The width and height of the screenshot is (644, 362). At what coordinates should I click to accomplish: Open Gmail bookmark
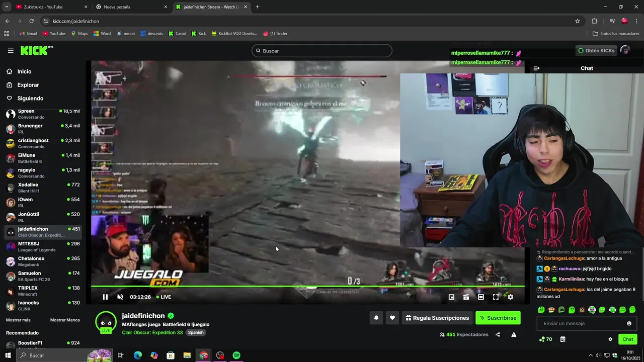pyautogui.click(x=28, y=34)
